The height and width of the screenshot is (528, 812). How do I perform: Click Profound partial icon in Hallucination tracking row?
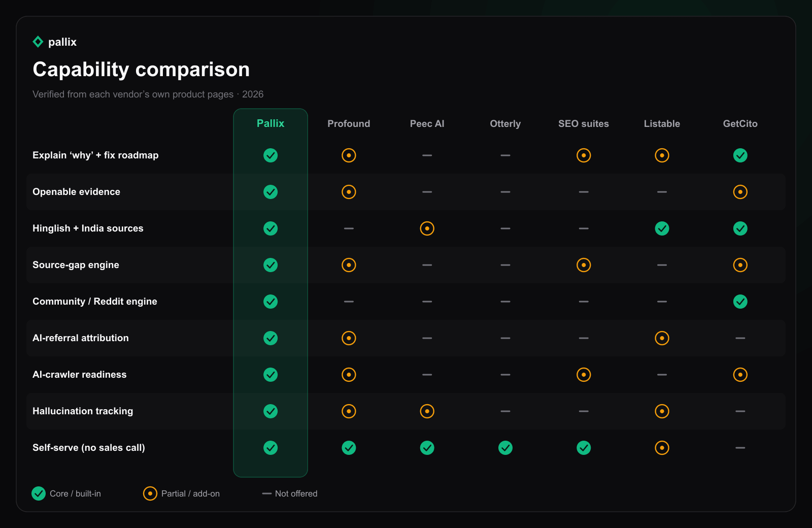click(349, 411)
